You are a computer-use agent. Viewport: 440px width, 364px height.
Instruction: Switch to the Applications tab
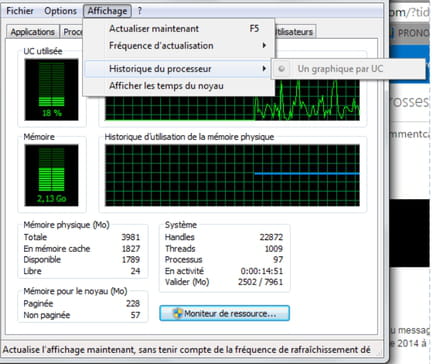tap(32, 32)
